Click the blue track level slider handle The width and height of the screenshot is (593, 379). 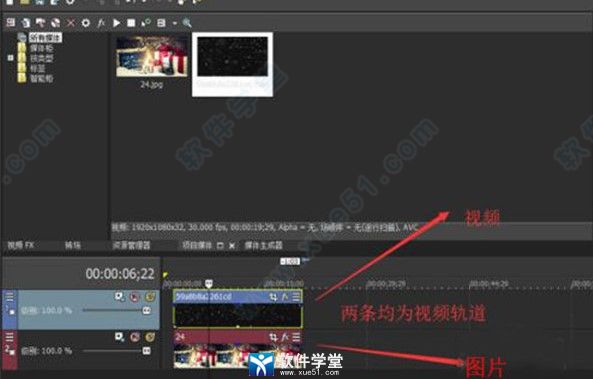(x=146, y=311)
